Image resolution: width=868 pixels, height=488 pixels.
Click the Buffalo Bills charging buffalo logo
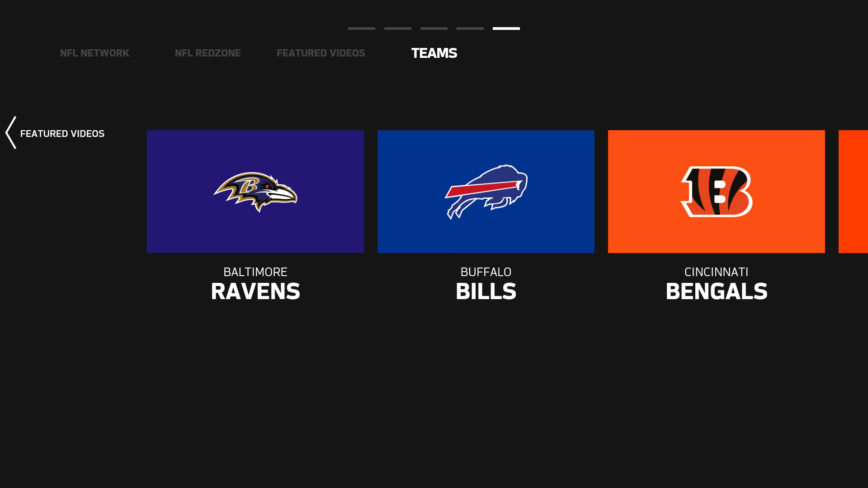pos(486,192)
